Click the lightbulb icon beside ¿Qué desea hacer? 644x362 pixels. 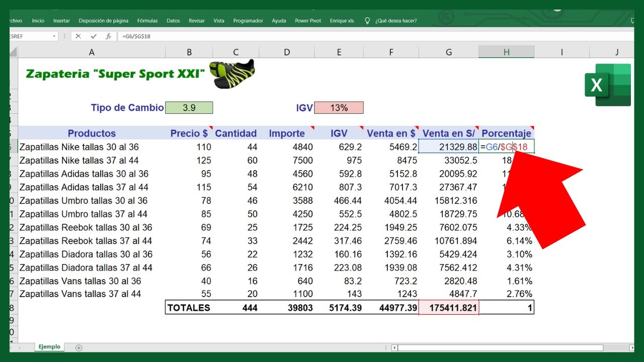click(367, 21)
